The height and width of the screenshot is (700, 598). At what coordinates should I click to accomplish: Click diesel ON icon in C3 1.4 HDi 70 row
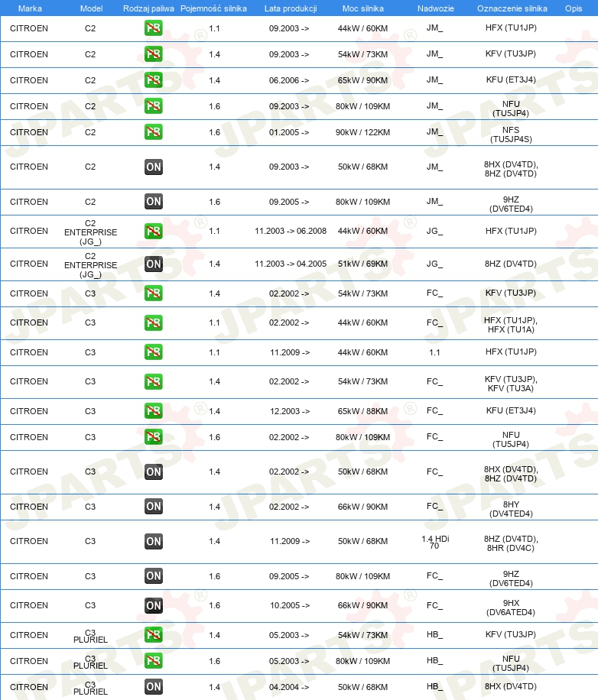coord(153,542)
